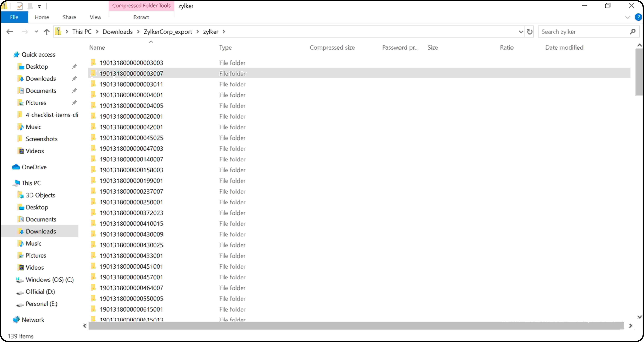Click Downloads in the address breadcrumb
The image size is (644, 342).
(x=117, y=32)
